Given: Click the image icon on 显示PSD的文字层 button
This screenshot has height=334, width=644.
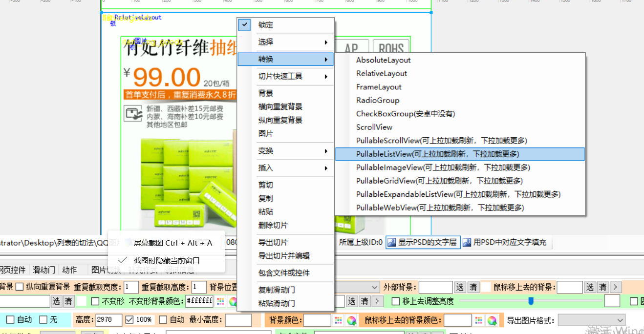Looking at the screenshot, I should [392, 242].
